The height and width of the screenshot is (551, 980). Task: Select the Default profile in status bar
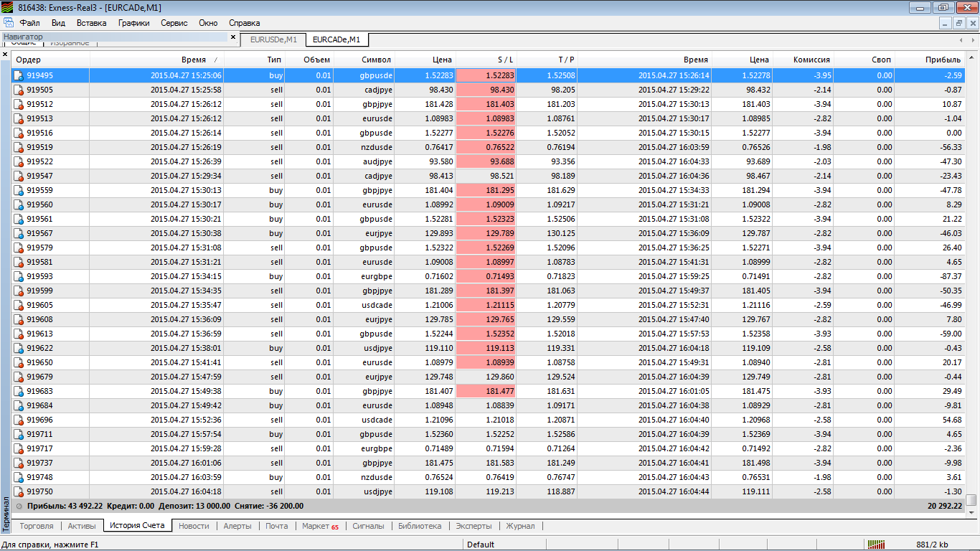pyautogui.click(x=481, y=545)
